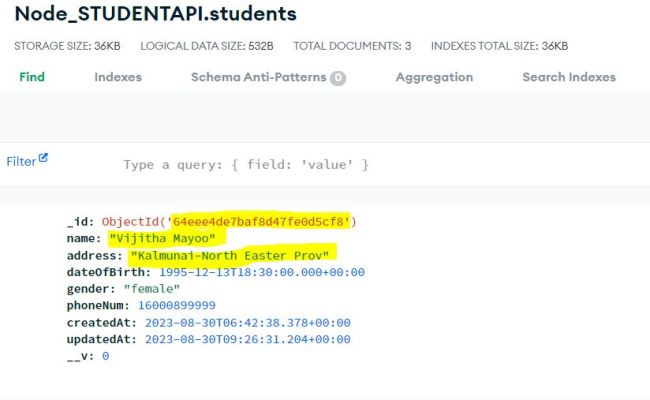650x400 pixels.
Task: Click the INDEXES TOTAL SIZE: 36KB stat
Action: point(500,46)
